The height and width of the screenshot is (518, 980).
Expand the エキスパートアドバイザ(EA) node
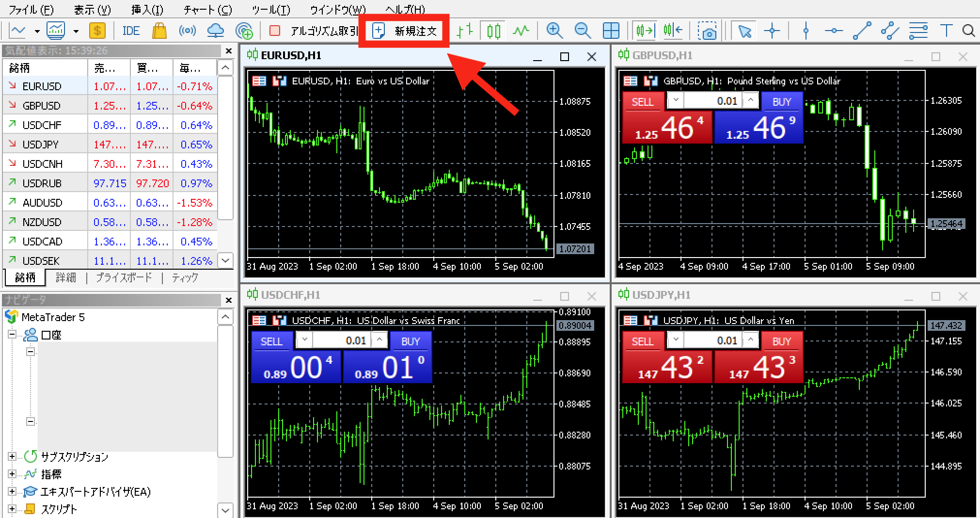(13, 491)
